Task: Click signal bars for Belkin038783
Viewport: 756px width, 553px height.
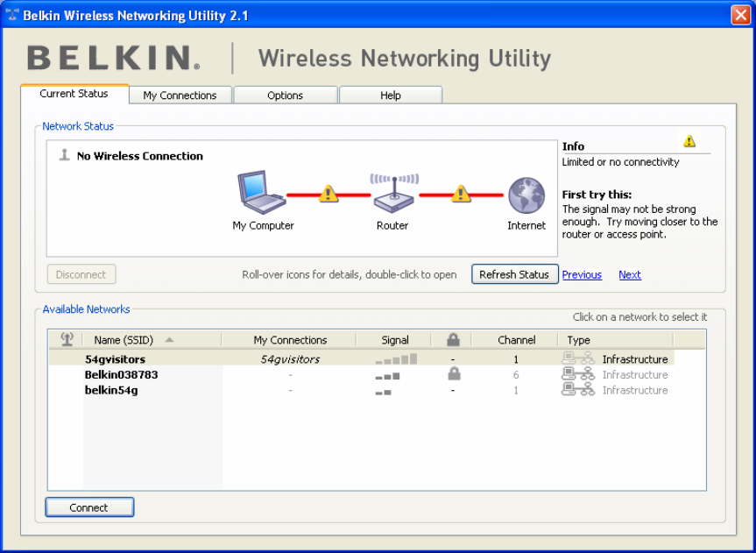Action: (x=388, y=376)
